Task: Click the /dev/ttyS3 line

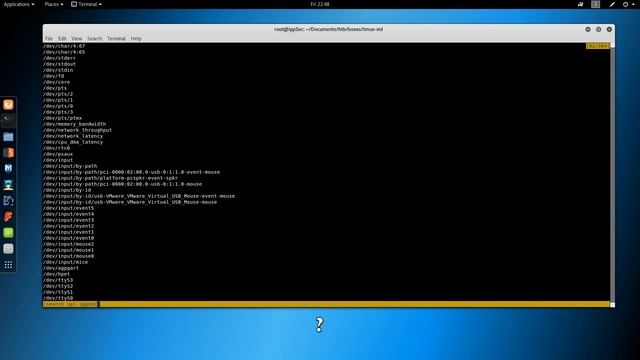Action: [58, 280]
